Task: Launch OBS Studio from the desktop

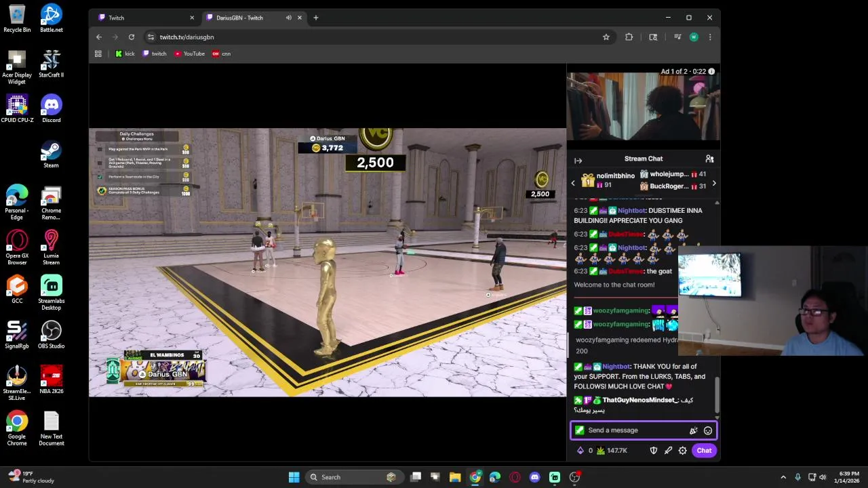Action: pyautogui.click(x=52, y=335)
